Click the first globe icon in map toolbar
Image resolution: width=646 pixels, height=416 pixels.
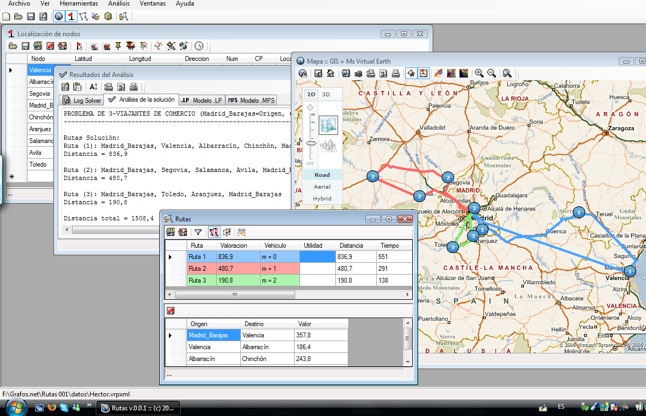point(303,73)
